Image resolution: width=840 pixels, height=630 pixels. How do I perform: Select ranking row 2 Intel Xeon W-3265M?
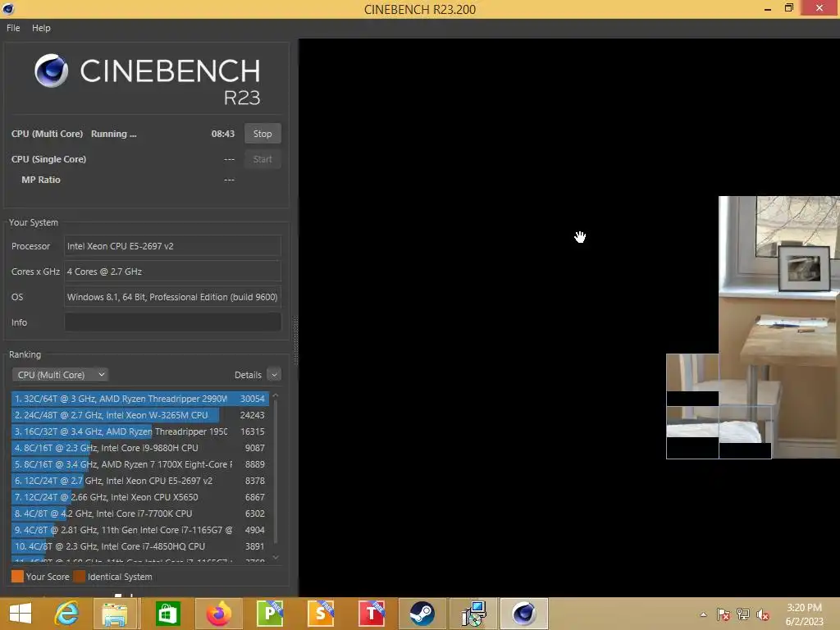(139, 415)
